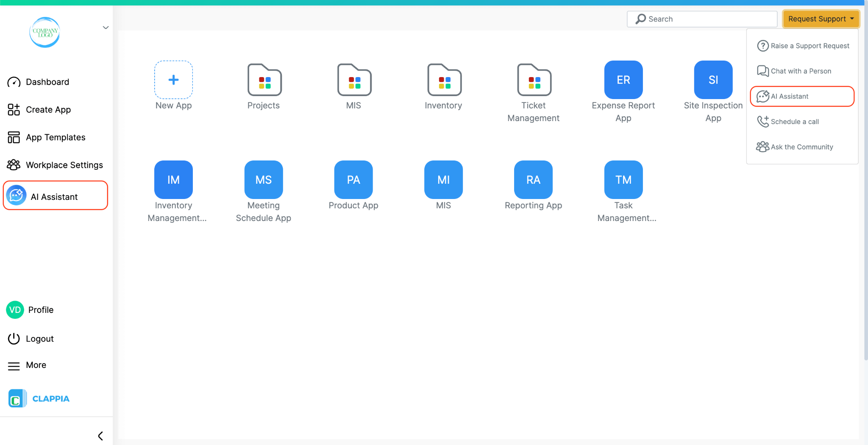This screenshot has height=445, width=868.
Task: Click the Expense Report App ER icon
Action: point(623,80)
